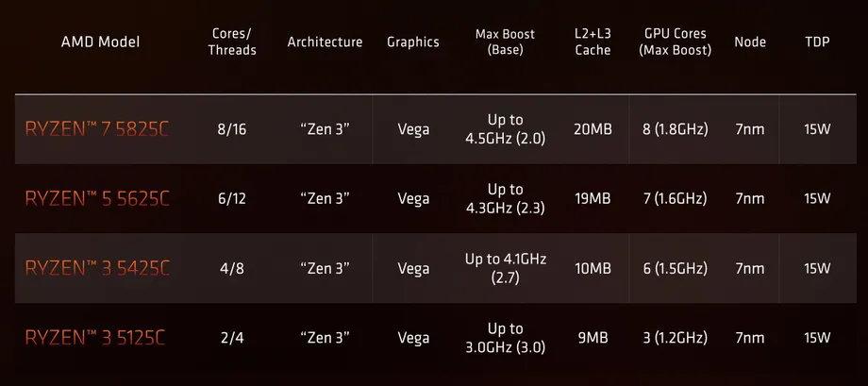Click the 8/16 cores/threads cell
This screenshot has height=386, width=868.
[x=232, y=129]
